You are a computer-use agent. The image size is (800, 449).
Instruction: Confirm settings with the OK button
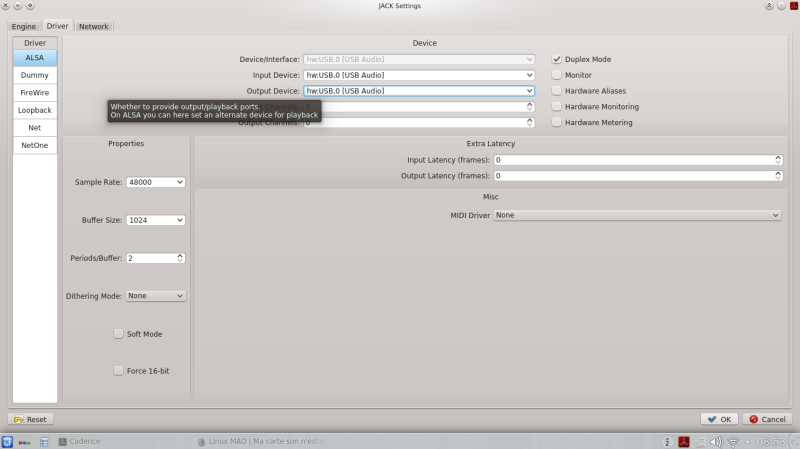[x=719, y=419]
